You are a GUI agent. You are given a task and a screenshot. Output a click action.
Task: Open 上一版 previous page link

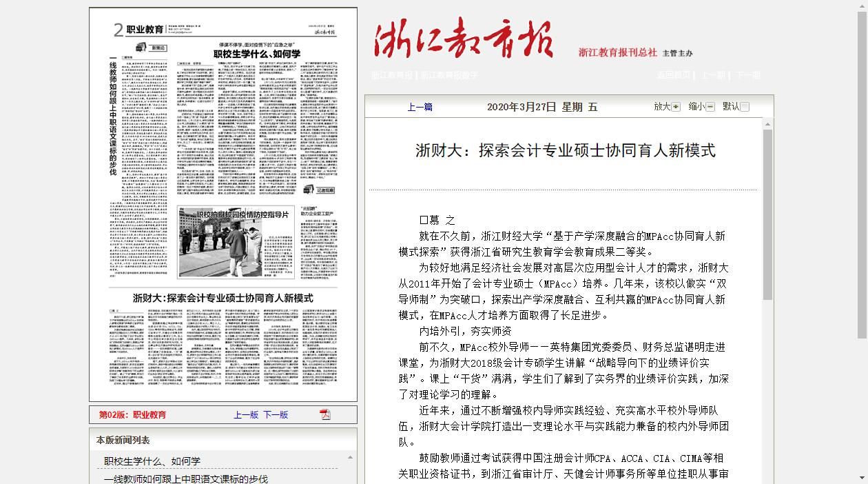coord(245,414)
